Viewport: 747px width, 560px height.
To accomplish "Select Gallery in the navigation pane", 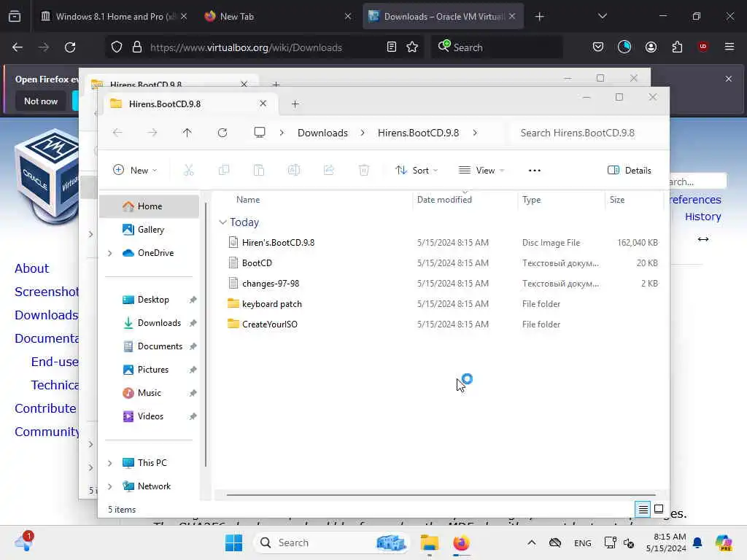I will pyautogui.click(x=149, y=230).
